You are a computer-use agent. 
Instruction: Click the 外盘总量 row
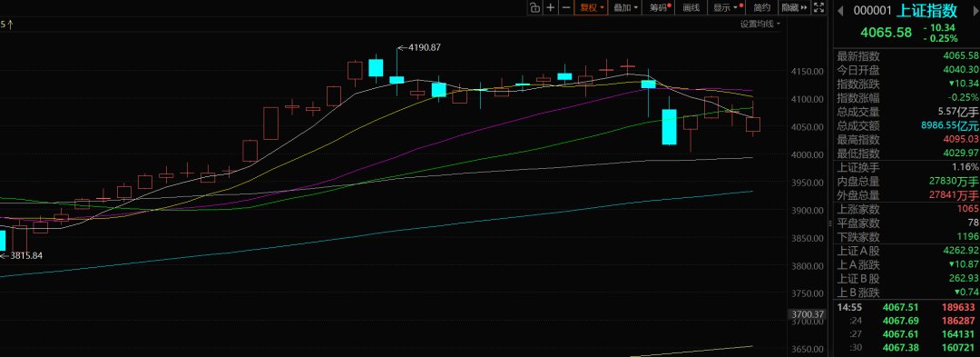[906, 195]
